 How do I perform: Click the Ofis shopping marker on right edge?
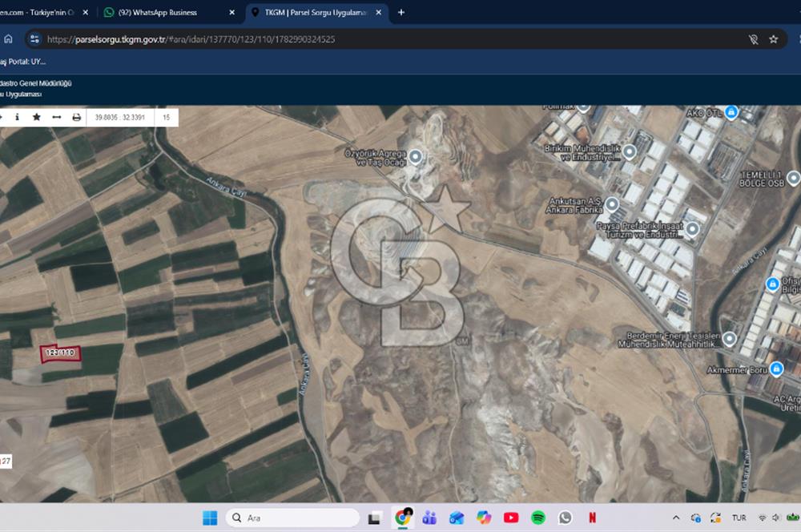coord(772,283)
